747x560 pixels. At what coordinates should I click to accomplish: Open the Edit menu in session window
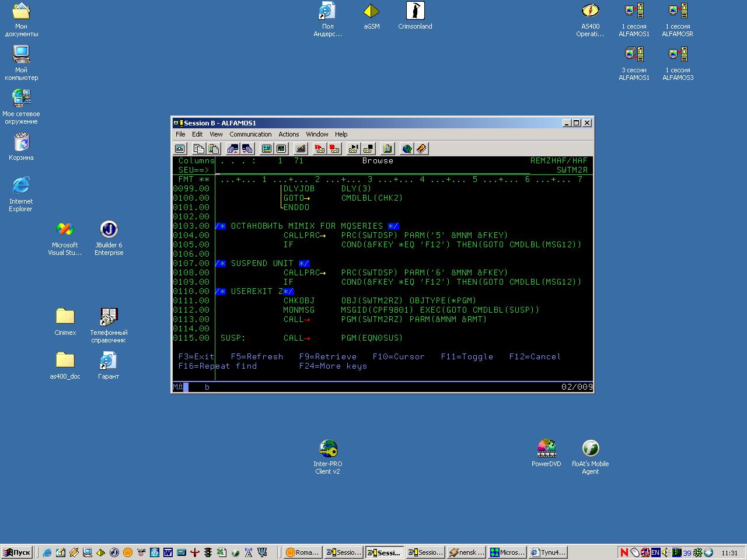tap(197, 134)
